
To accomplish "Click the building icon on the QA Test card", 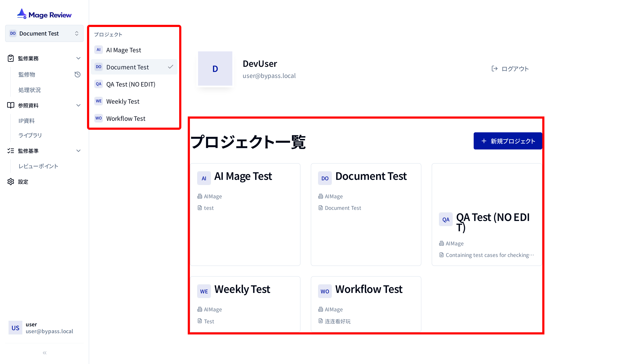I will click(x=441, y=243).
